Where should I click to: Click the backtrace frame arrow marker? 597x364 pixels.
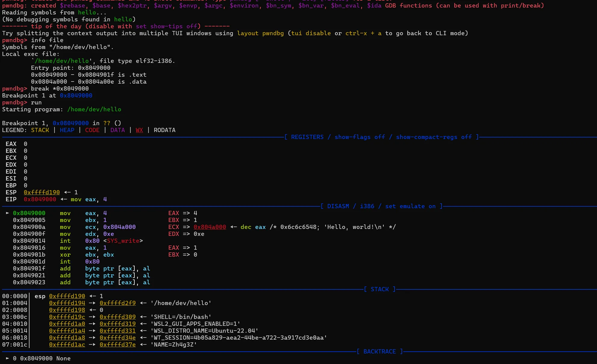7,358
